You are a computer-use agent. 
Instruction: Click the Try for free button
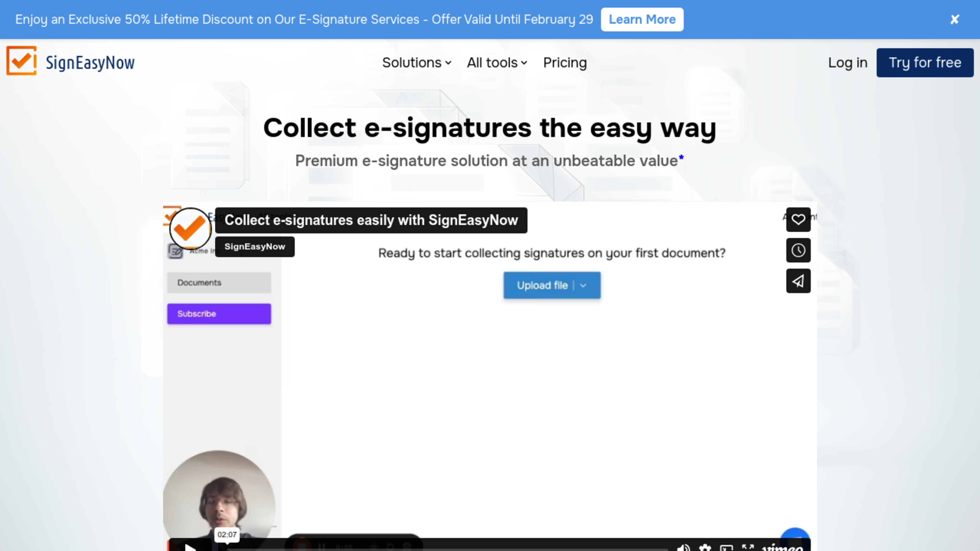pyautogui.click(x=925, y=63)
